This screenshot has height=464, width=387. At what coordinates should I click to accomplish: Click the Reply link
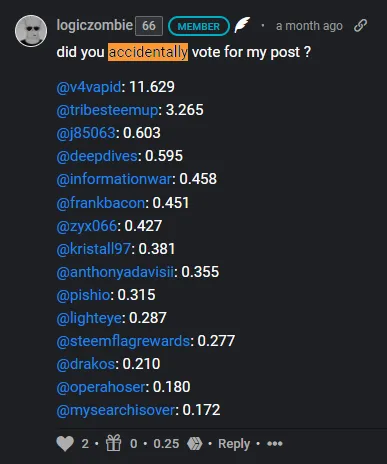pyautogui.click(x=234, y=444)
